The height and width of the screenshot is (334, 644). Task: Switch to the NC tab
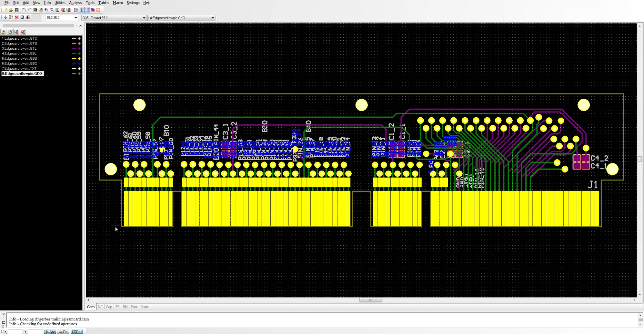click(100, 307)
